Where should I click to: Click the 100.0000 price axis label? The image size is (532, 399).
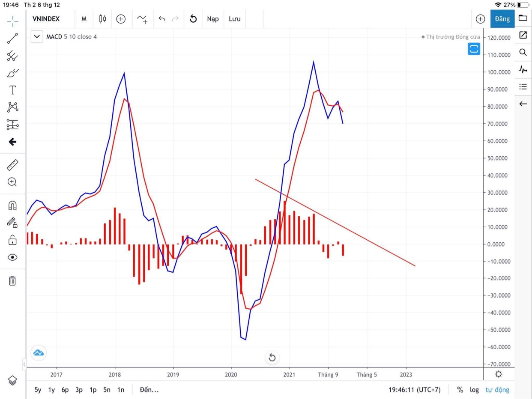pyautogui.click(x=499, y=72)
